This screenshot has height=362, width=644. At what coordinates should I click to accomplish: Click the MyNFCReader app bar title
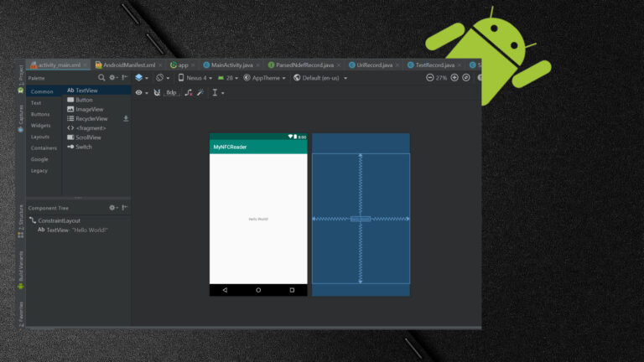point(230,147)
